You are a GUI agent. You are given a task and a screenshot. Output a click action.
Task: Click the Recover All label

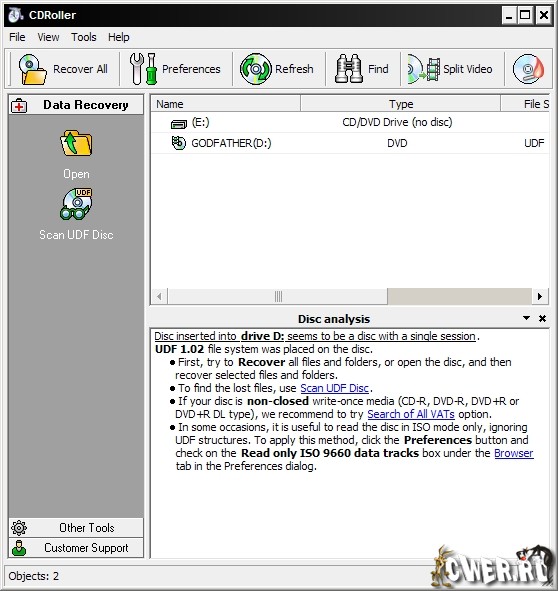click(x=80, y=69)
